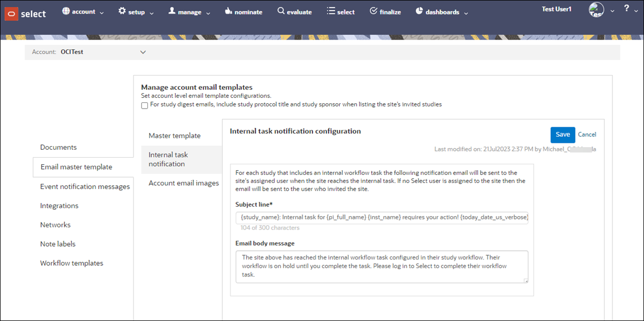Click the Cancel link

[587, 135]
